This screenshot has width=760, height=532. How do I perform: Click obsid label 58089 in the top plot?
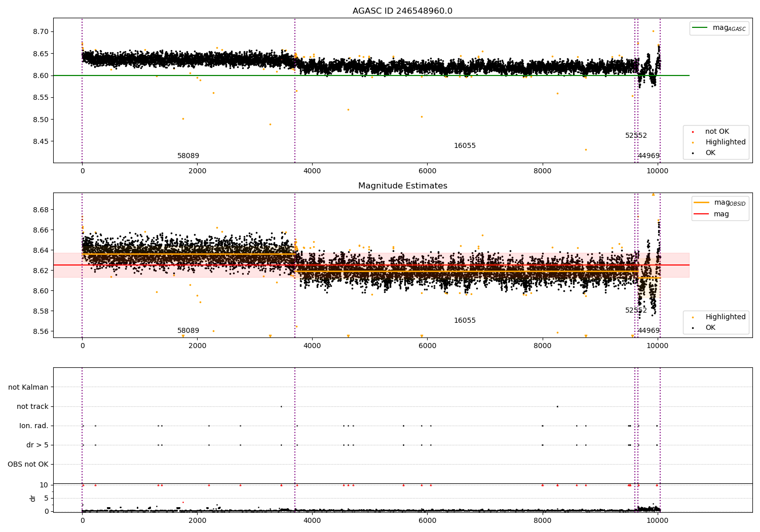click(188, 156)
